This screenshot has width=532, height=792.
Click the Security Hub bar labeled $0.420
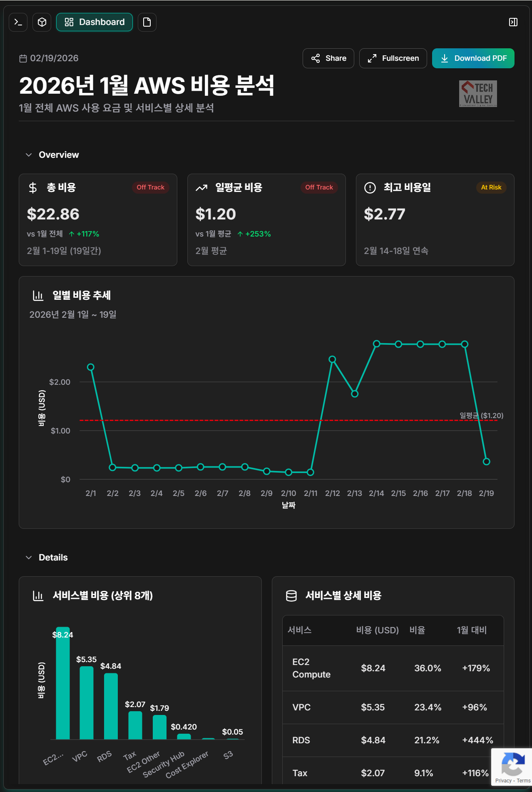pyautogui.click(x=184, y=737)
